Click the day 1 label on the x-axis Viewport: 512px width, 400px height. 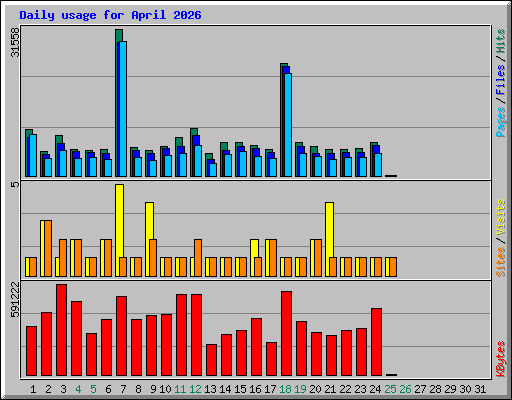(33, 389)
